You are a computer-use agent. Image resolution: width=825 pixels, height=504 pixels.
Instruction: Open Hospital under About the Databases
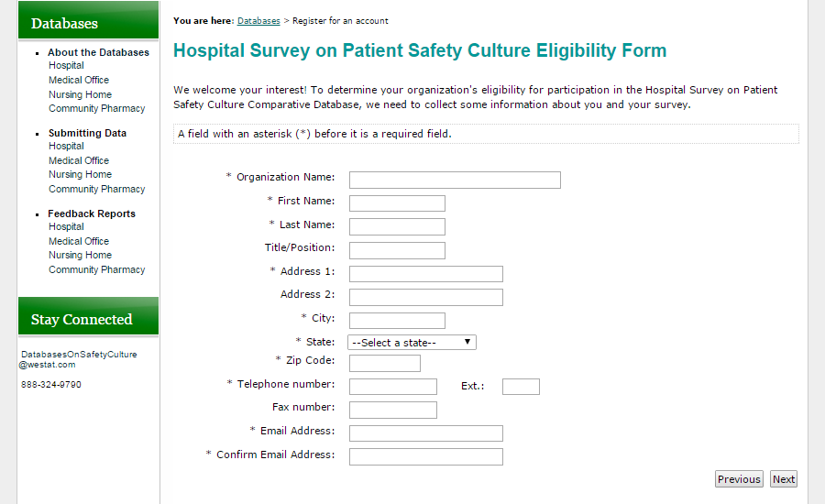click(66, 66)
